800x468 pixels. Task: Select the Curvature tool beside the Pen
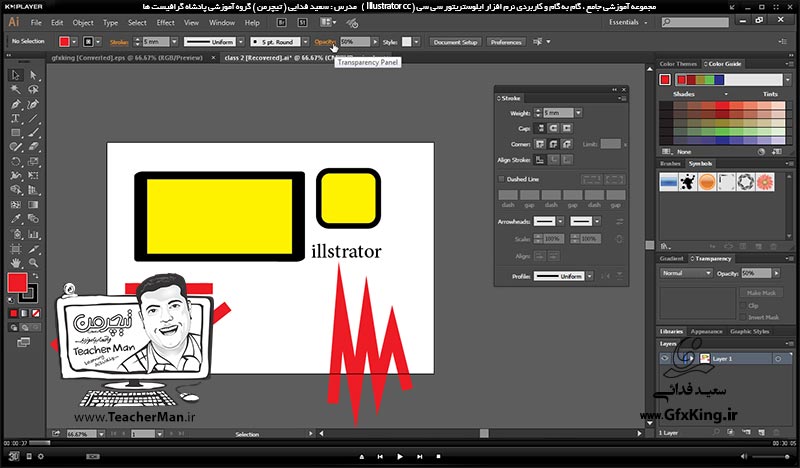tap(33, 104)
